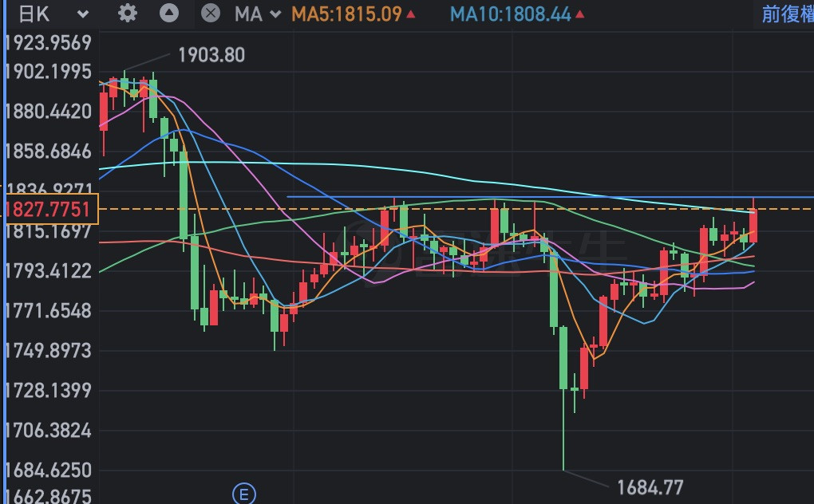Click the 1771.6548 axis price label
The height and width of the screenshot is (504, 814).
click(x=49, y=310)
